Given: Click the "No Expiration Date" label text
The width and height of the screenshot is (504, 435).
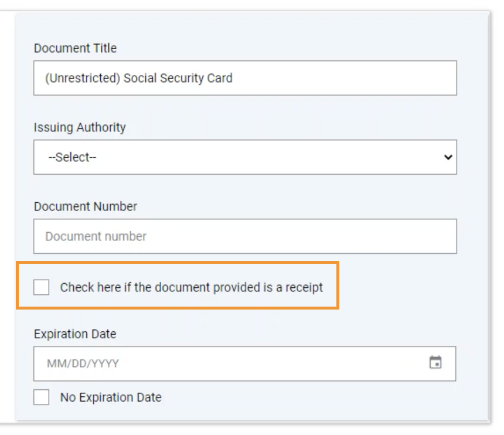Looking at the screenshot, I should (110, 397).
